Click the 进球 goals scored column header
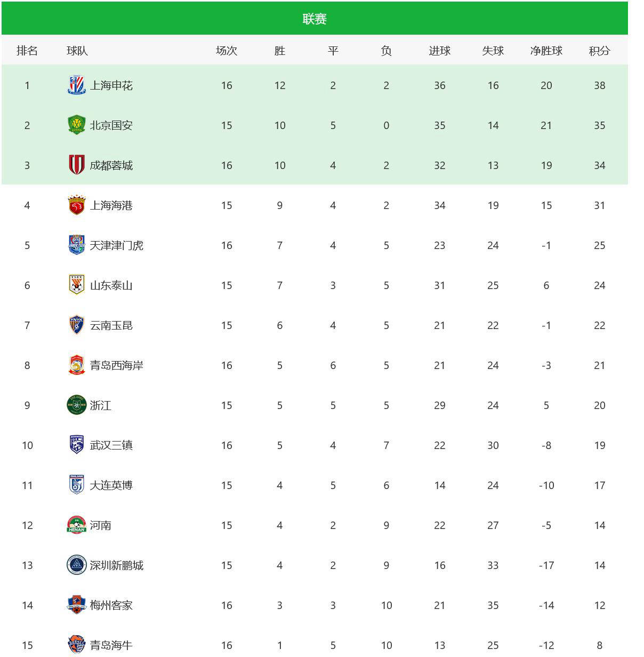 coord(439,51)
